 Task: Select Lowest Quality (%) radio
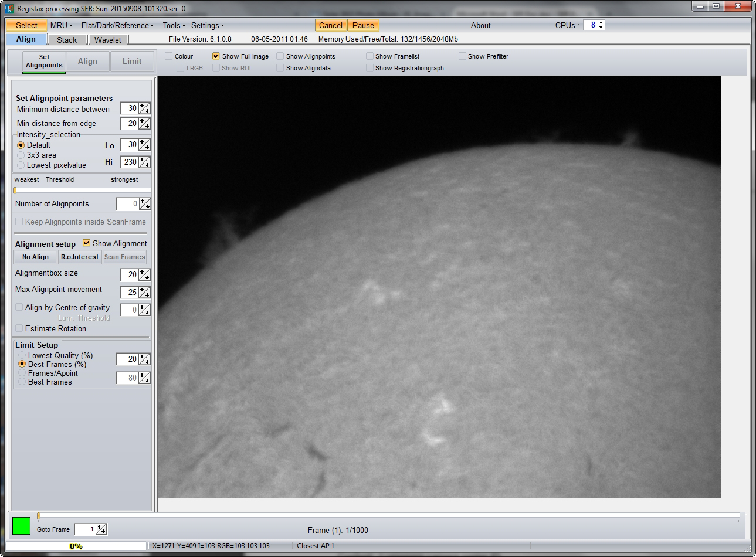tap(22, 355)
